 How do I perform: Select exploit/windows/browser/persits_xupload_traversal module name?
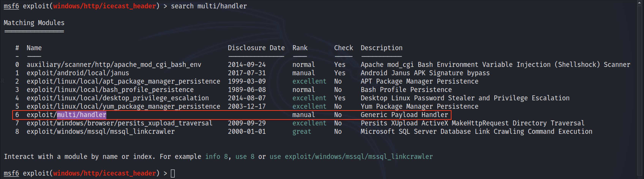pyautogui.click(x=119, y=123)
